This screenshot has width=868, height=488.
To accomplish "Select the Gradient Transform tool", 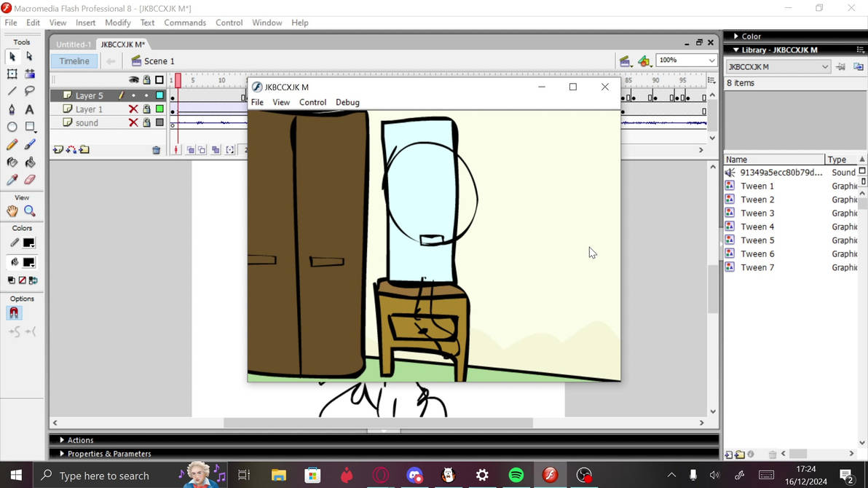I will (29, 74).
